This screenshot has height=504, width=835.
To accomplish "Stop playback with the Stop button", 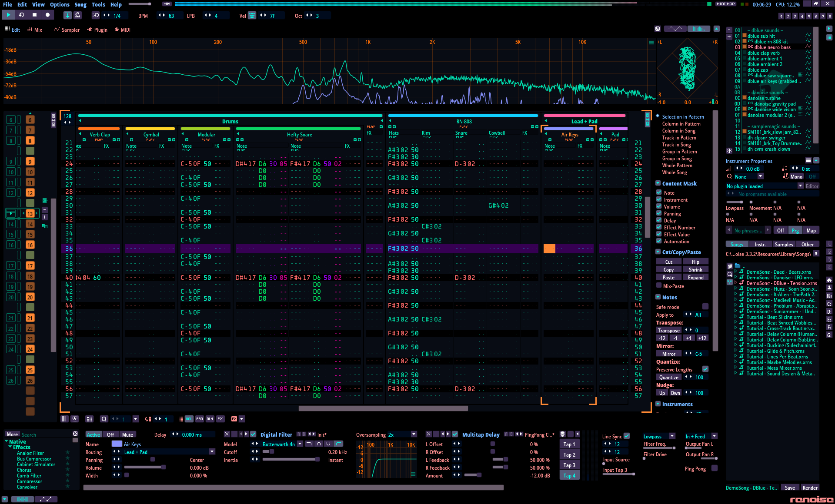I will click(34, 15).
